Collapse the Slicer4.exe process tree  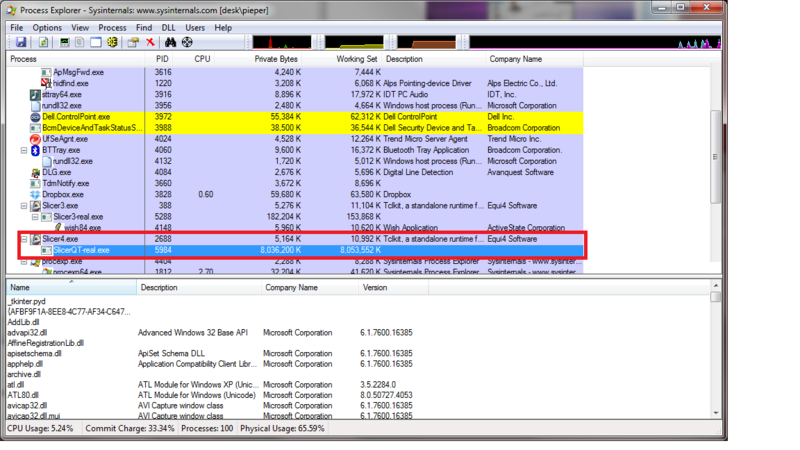point(25,239)
